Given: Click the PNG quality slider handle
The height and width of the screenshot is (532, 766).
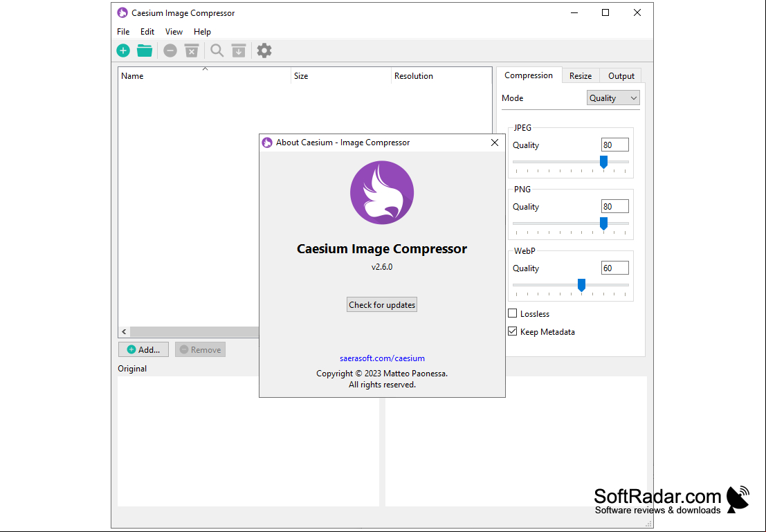Looking at the screenshot, I should (x=604, y=223).
